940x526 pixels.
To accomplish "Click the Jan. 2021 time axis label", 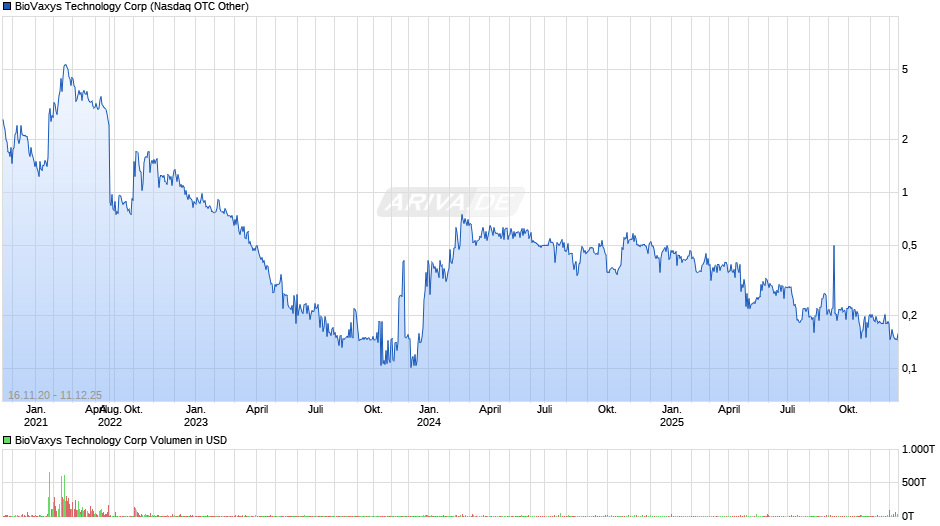I will 35,416.
